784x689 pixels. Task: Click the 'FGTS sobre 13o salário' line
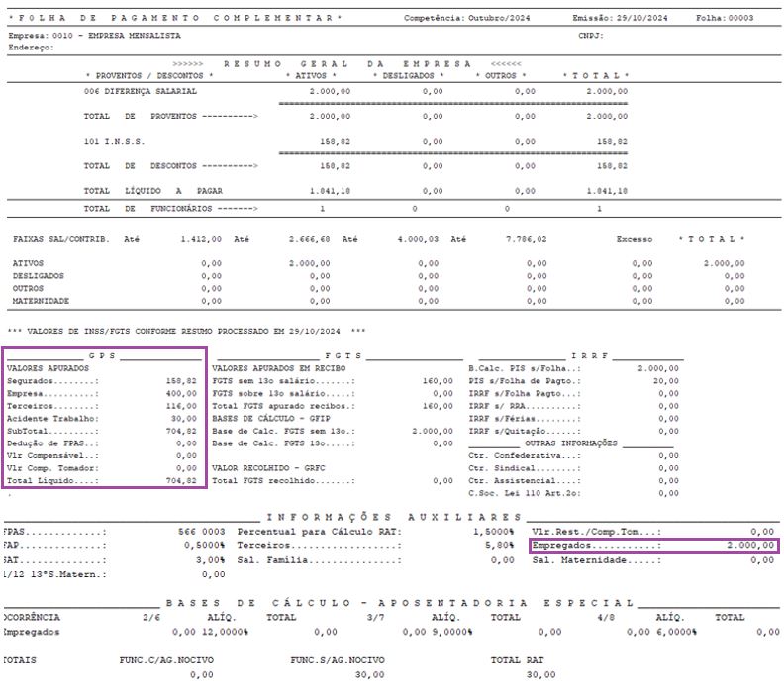(333, 393)
